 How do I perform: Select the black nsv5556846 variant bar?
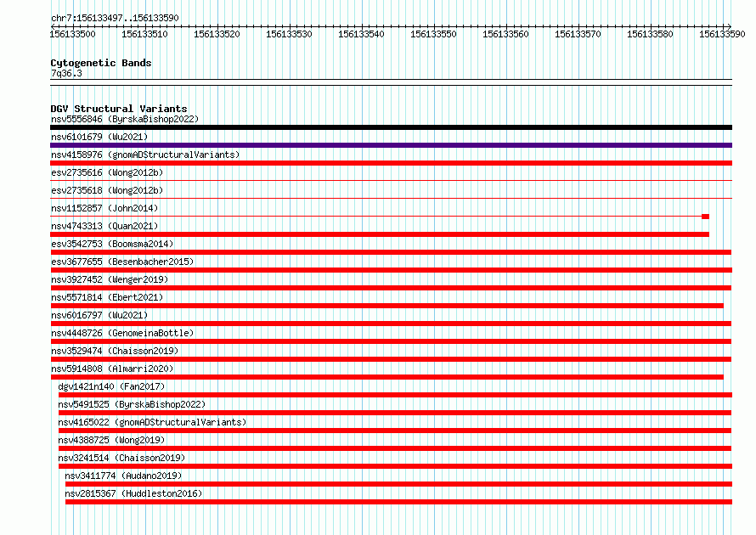point(391,127)
